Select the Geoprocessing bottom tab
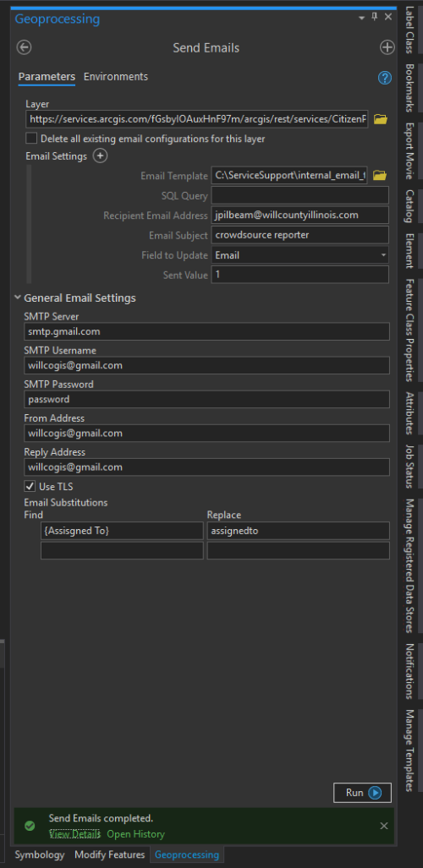Screen dimensions: 423x868 pos(187,854)
